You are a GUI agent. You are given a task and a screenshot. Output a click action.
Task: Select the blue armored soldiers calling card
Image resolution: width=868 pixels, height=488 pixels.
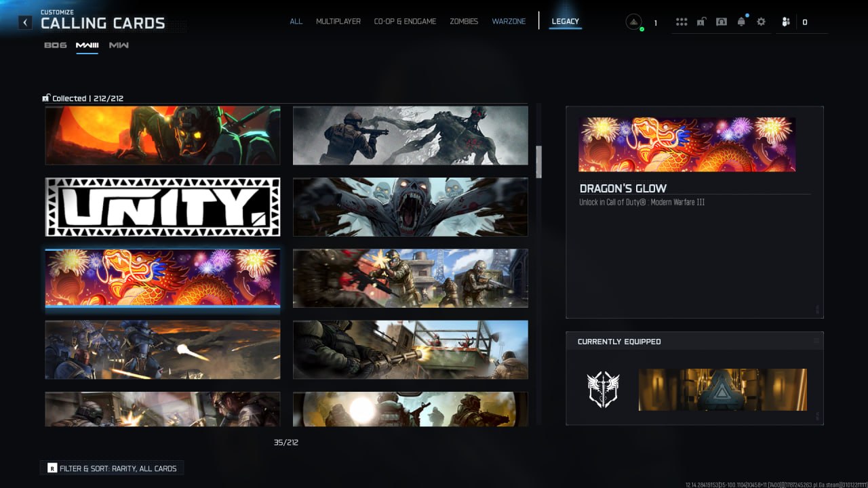point(163,350)
